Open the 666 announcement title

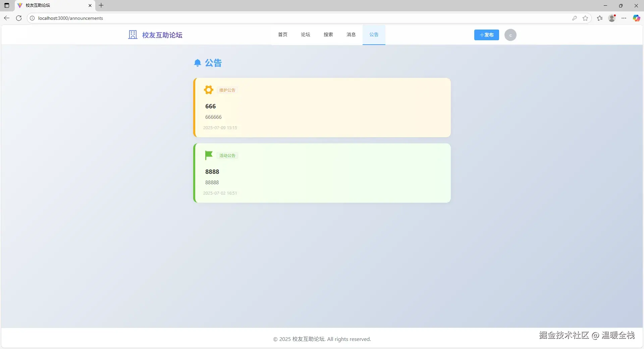click(x=211, y=106)
